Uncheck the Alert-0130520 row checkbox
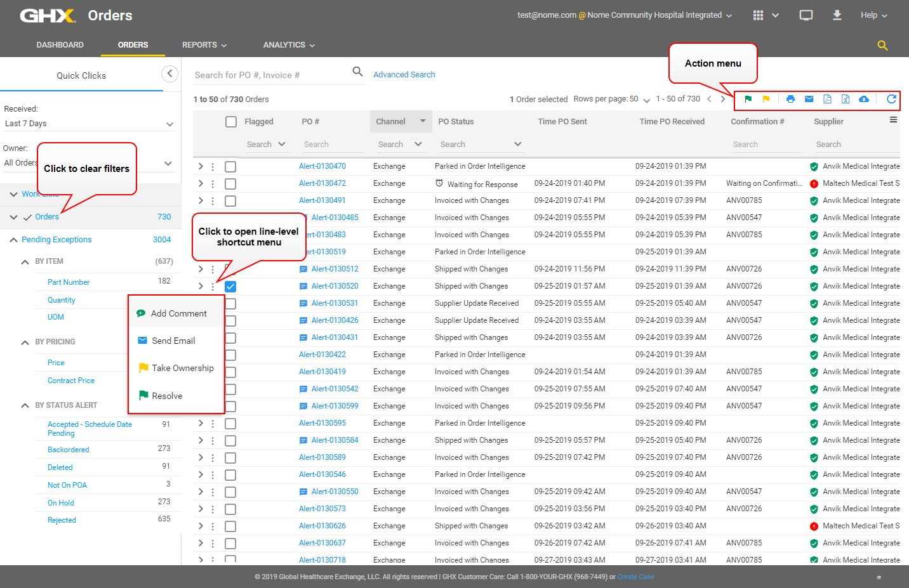 [230, 287]
